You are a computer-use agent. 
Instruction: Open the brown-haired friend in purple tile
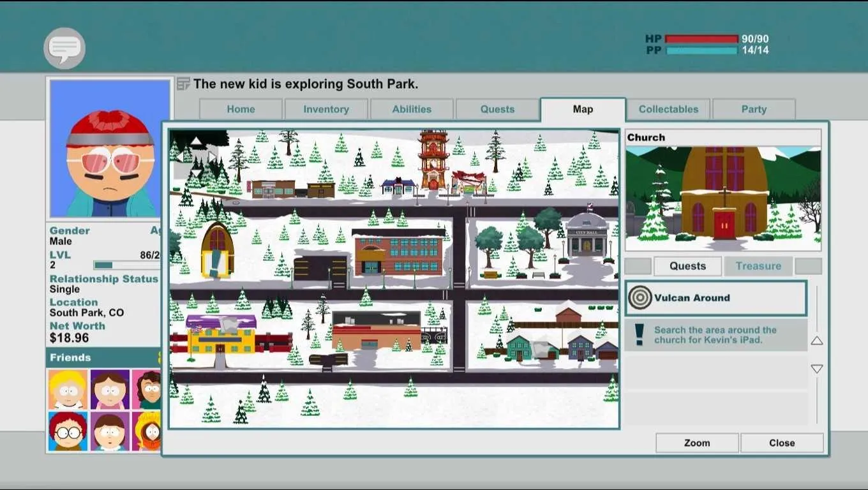click(x=110, y=389)
